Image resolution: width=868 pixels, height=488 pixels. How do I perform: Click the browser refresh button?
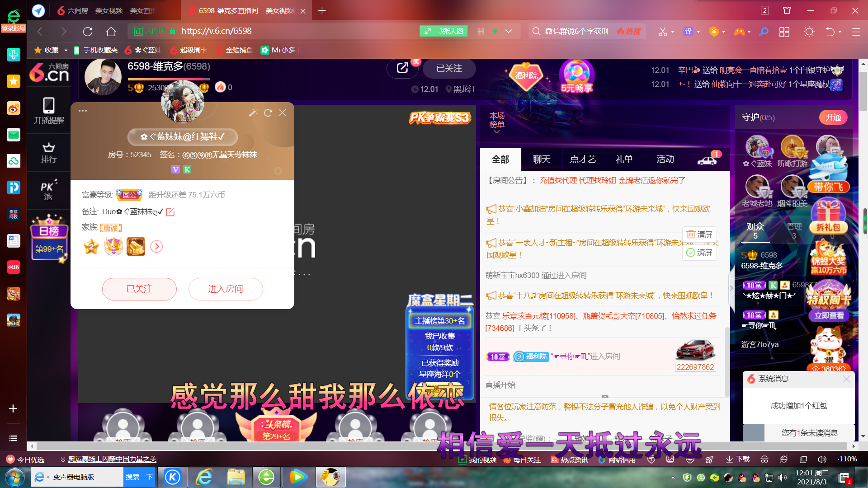pos(88,31)
